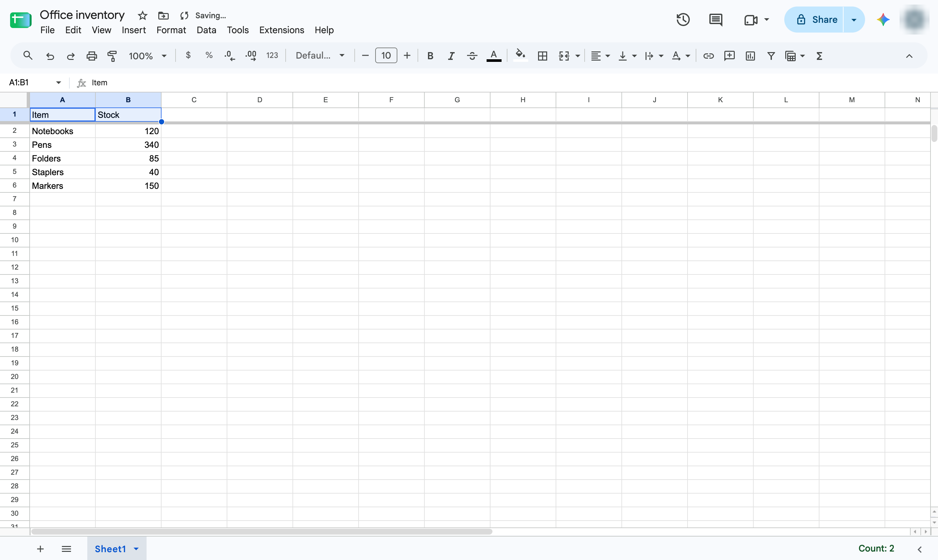Apply percent format icon
Screen dimensions: 938x560
209,55
